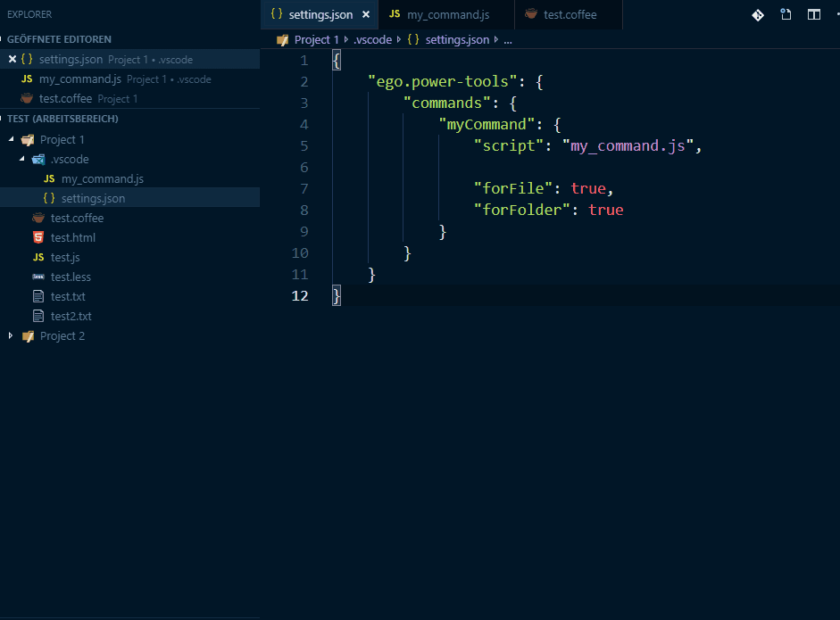The image size is (840, 620).
Task: Select my_command.js in the .vscode folder
Action: pyautogui.click(x=129, y=178)
